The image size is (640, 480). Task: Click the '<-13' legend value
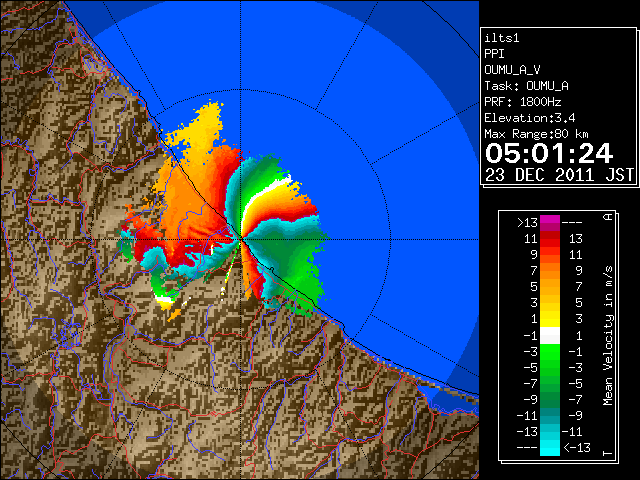click(577, 448)
